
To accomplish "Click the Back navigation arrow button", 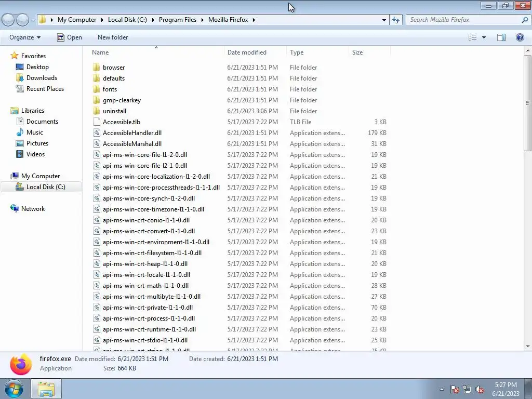I will pos(8,20).
